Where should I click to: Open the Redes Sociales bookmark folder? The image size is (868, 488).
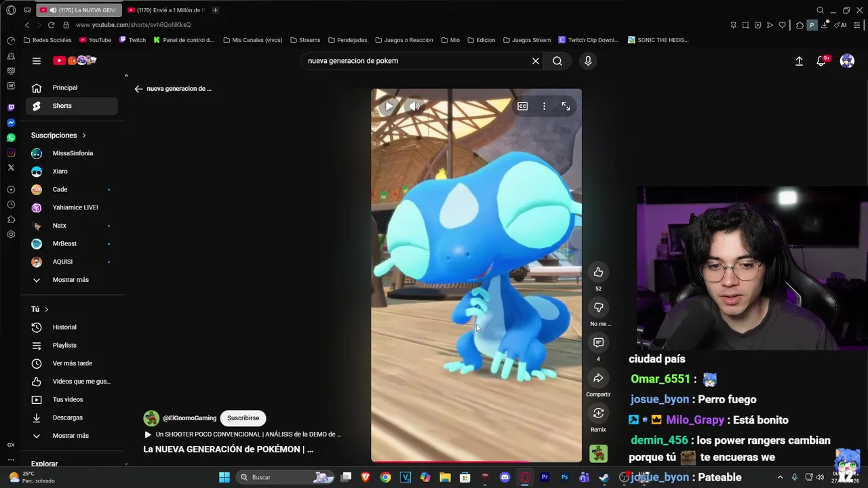click(x=47, y=40)
